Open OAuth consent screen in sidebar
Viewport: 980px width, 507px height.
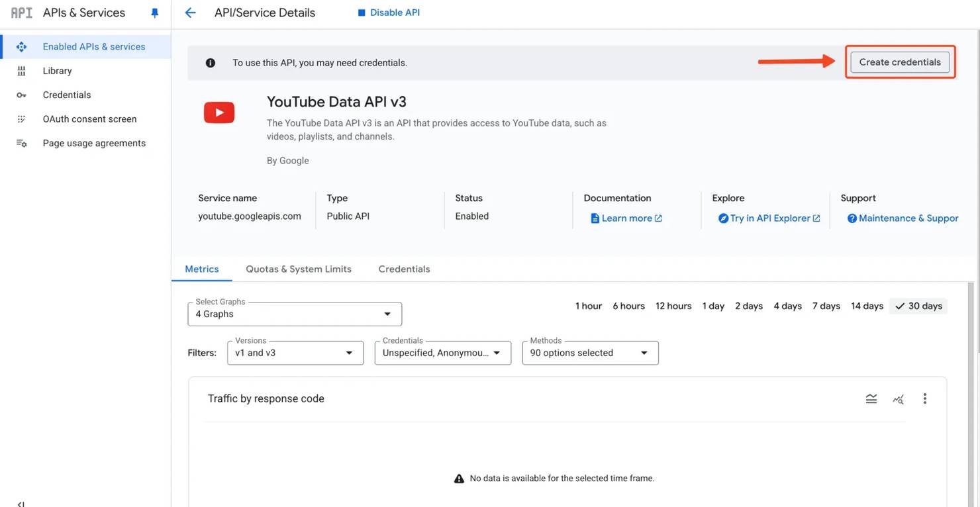pyautogui.click(x=85, y=119)
